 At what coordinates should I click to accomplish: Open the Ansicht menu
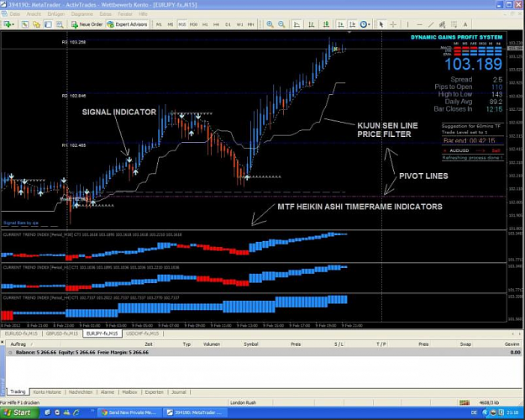coord(34,14)
